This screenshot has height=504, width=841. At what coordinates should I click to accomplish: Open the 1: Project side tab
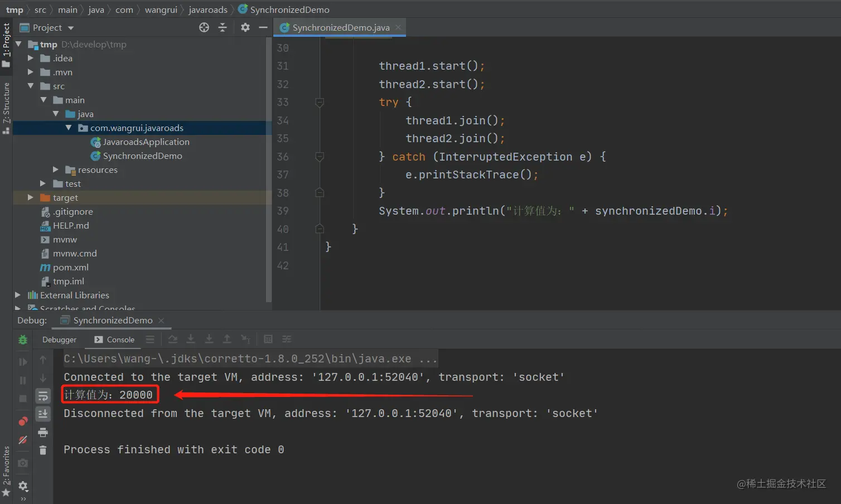click(6, 45)
